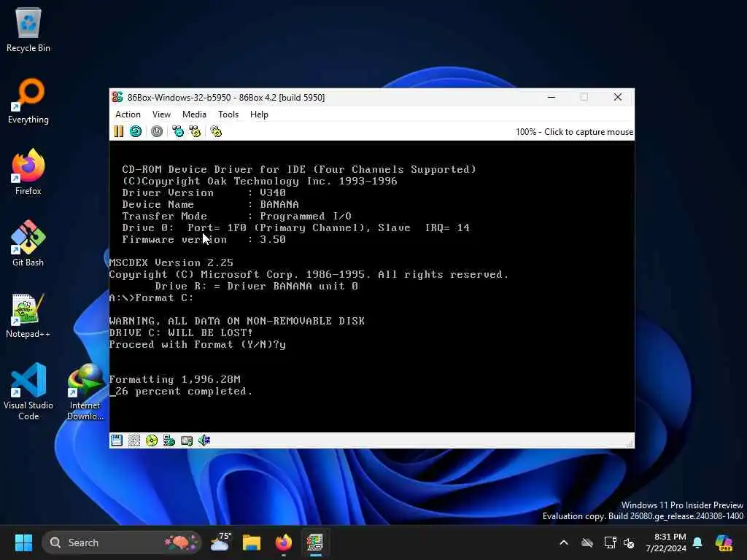Click inside the emulator screen to capture mouse
Screen dimensions: 747x560
pyautogui.click(x=371, y=286)
